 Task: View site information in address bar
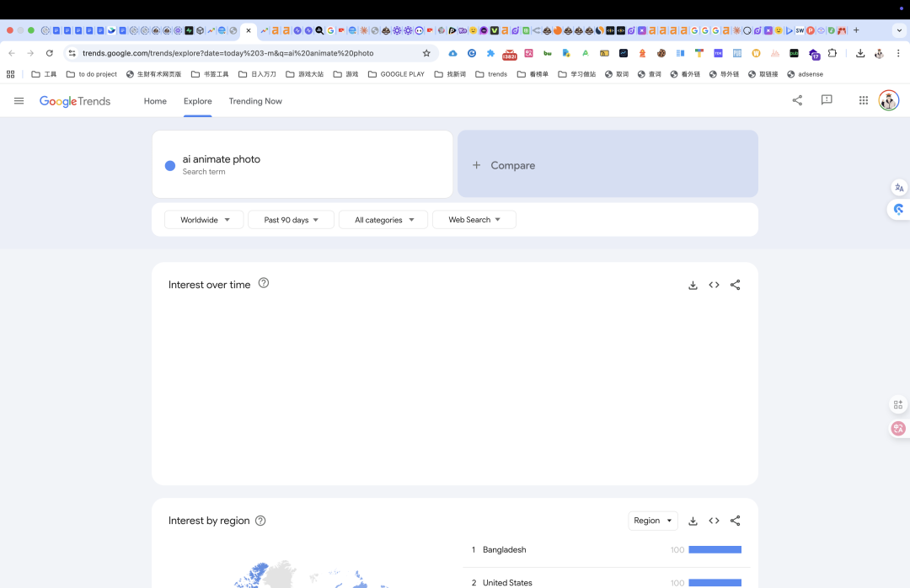pyautogui.click(x=72, y=53)
